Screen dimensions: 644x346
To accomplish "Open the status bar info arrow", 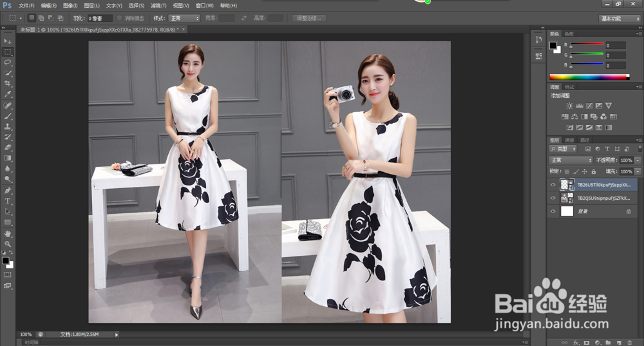I will click(116, 334).
